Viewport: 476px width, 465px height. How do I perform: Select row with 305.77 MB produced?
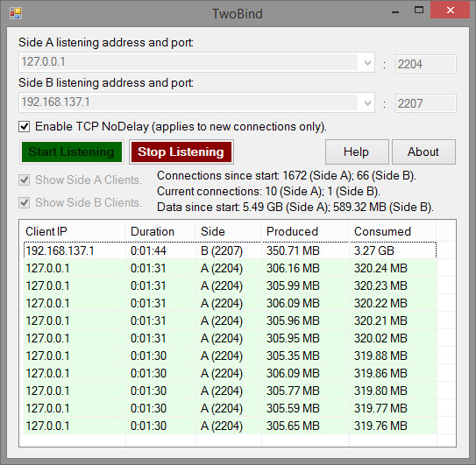point(230,391)
